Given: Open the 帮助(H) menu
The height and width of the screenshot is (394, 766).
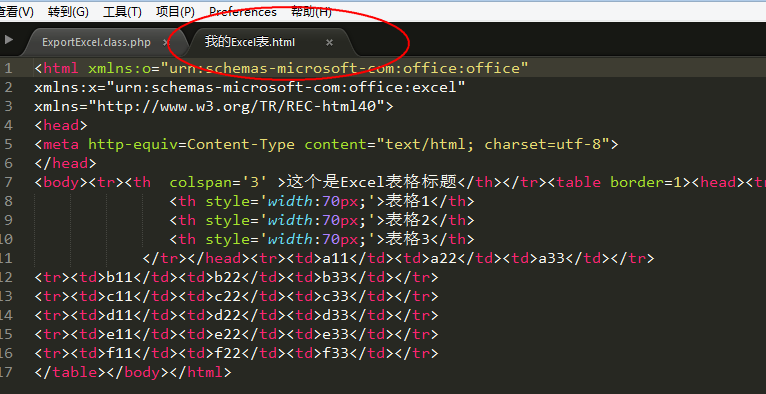Looking at the screenshot, I should 311,12.
